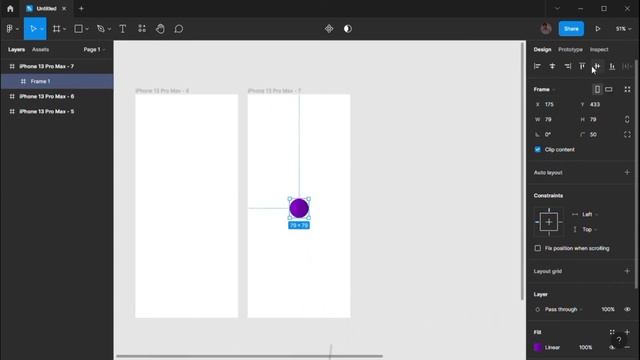The height and width of the screenshot is (360, 640).
Task: Add a new fill with plus
Action: click(x=627, y=332)
